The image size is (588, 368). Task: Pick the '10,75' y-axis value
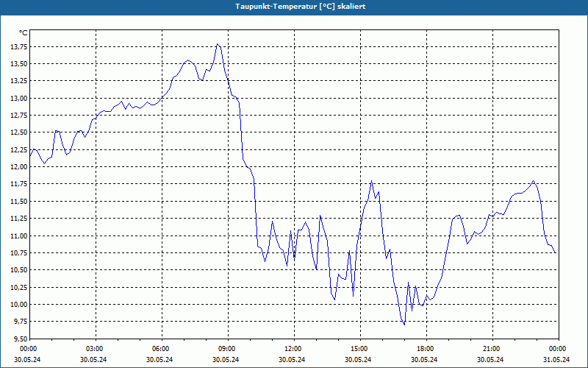(x=19, y=252)
